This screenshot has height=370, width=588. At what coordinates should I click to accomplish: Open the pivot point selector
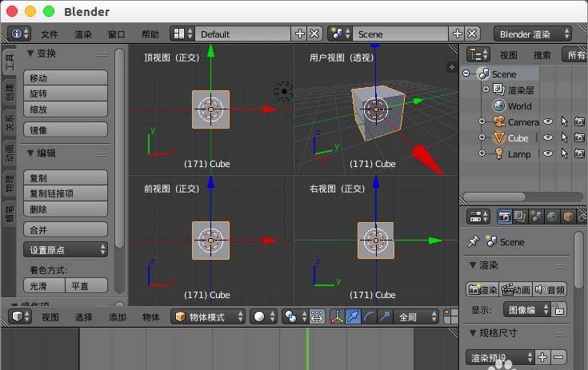coord(294,316)
